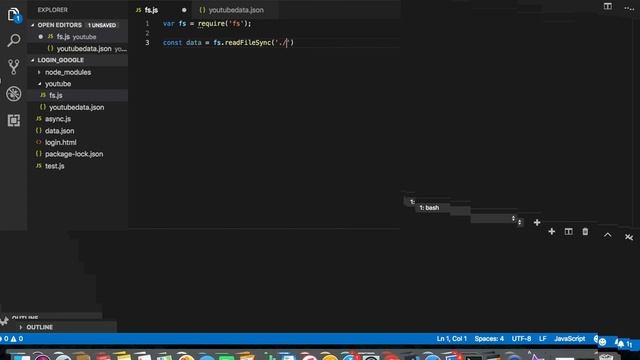
Task: Open async.js file in explorer
Action: tap(78, 119)
